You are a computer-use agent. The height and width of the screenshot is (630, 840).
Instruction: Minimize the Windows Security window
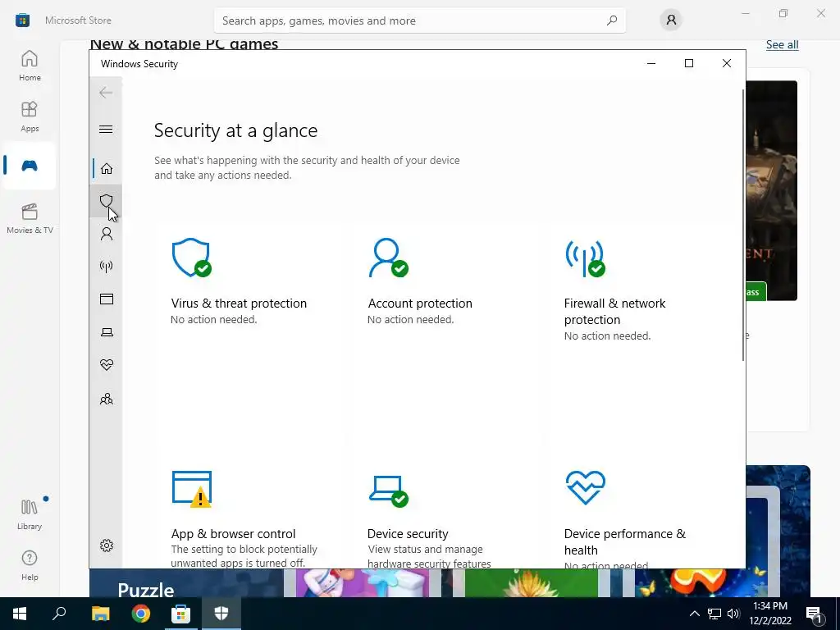(651, 63)
